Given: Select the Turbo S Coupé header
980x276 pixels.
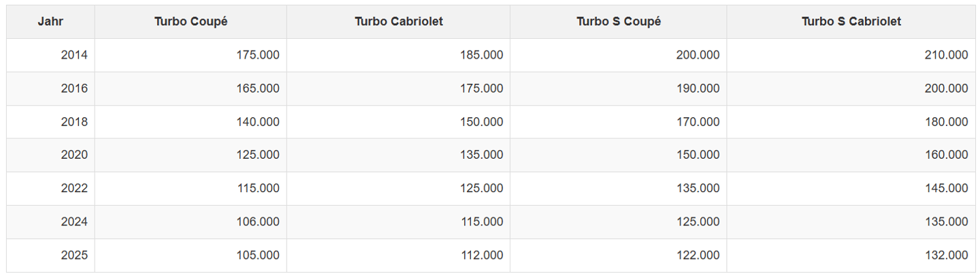Looking at the screenshot, I should tap(619, 22).
